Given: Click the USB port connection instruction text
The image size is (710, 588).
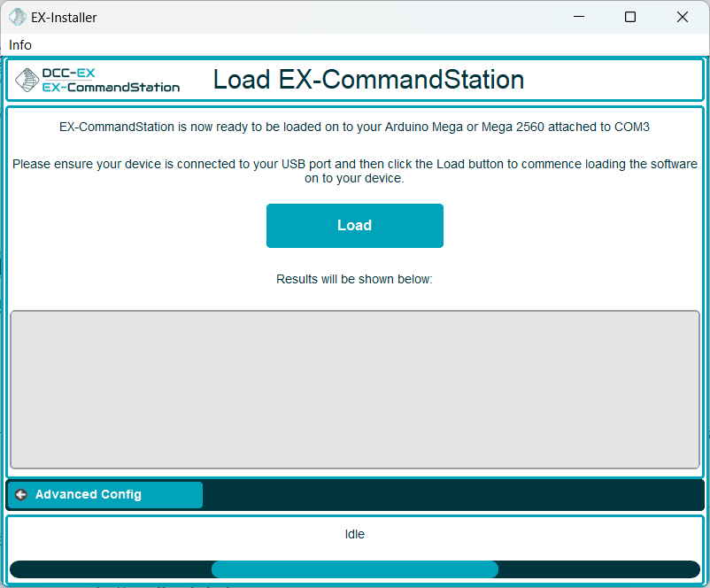Looking at the screenshot, I should pyautogui.click(x=354, y=171).
